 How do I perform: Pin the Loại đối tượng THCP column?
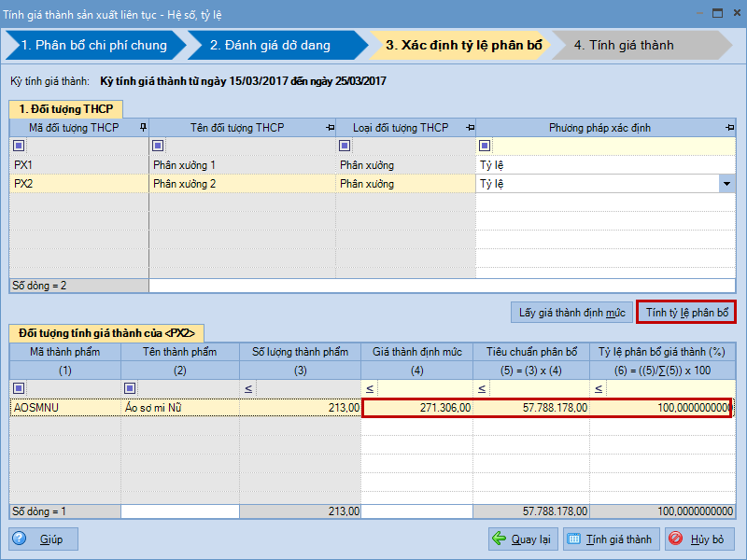[x=470, y=128]
